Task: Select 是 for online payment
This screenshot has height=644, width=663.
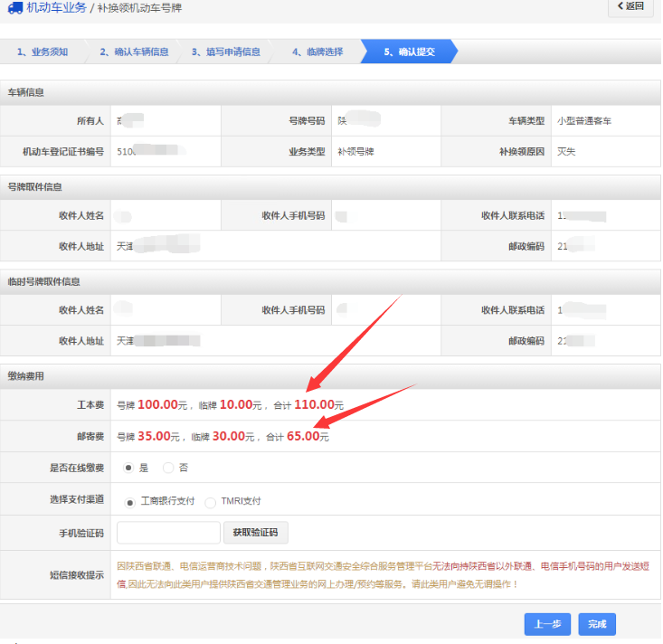Action: point(128,468)
